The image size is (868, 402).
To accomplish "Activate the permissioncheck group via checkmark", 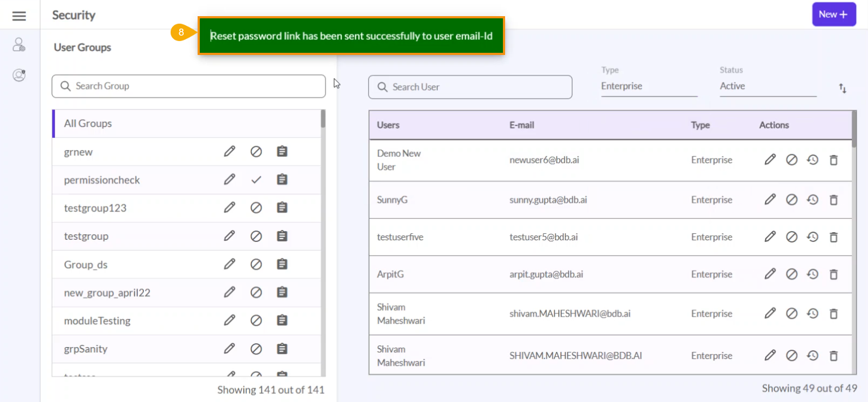I will point(256,180).
